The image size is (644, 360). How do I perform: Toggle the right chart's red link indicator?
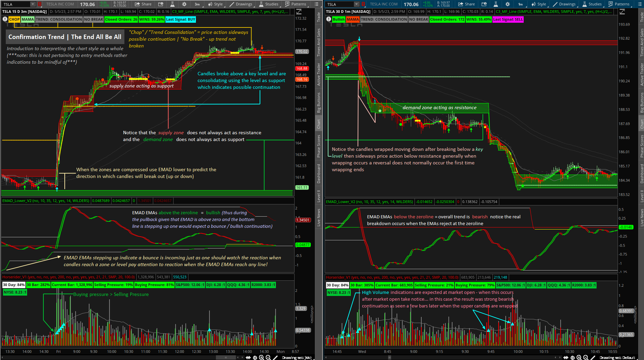tap(363, 4)
